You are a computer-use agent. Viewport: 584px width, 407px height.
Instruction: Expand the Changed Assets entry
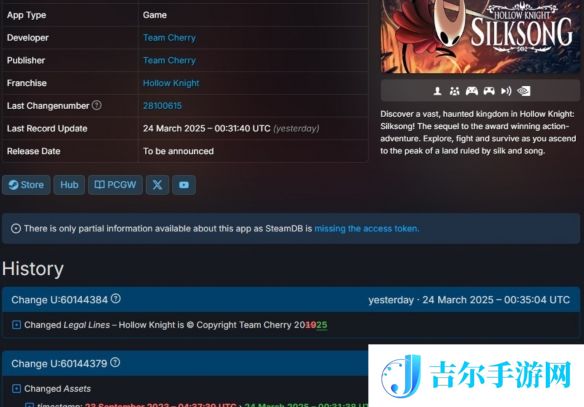tap(16, 388)
